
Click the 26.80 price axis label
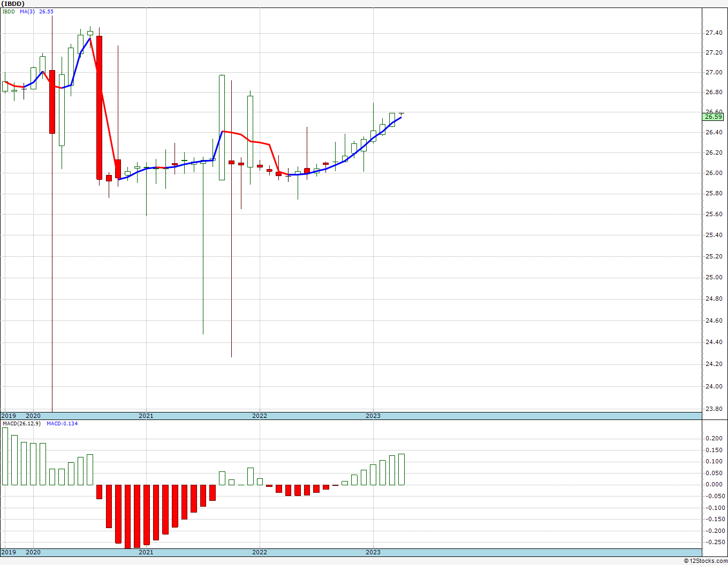tap(714, 92)
